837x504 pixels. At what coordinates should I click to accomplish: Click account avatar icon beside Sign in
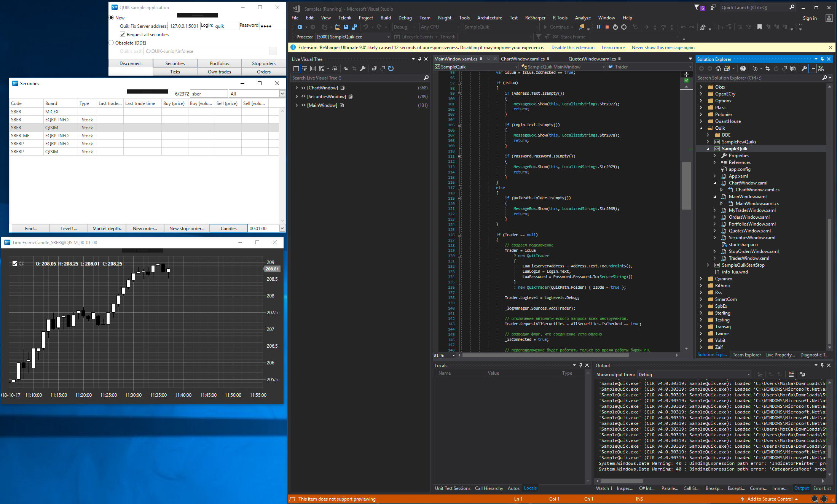[829, 18]
